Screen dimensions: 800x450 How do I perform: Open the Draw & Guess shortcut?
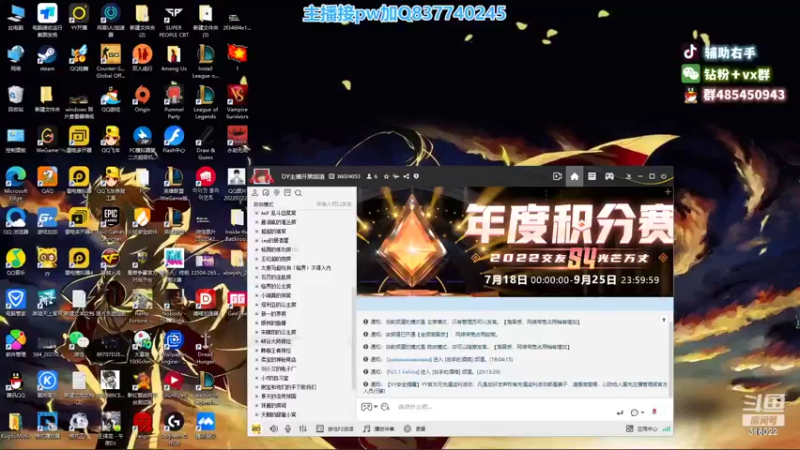click(x=205, y=143)
